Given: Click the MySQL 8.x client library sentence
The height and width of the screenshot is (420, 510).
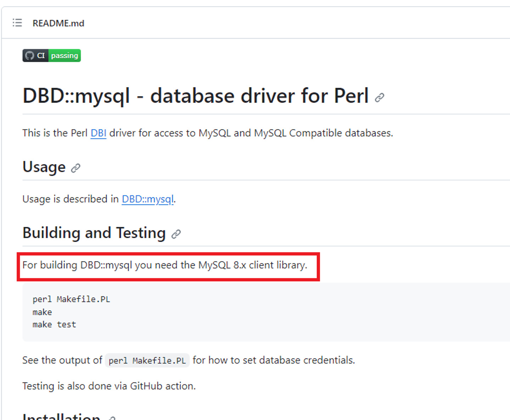Looking at the screenshot, I should point(165,265).
